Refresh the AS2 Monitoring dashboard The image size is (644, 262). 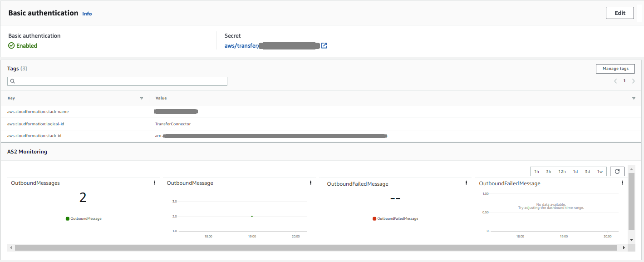617,171
